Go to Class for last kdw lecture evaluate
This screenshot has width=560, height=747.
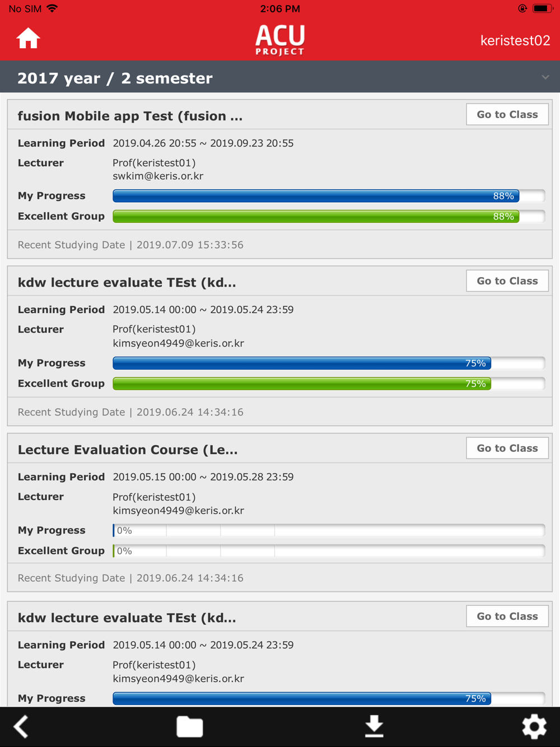(x=507, y=616)
